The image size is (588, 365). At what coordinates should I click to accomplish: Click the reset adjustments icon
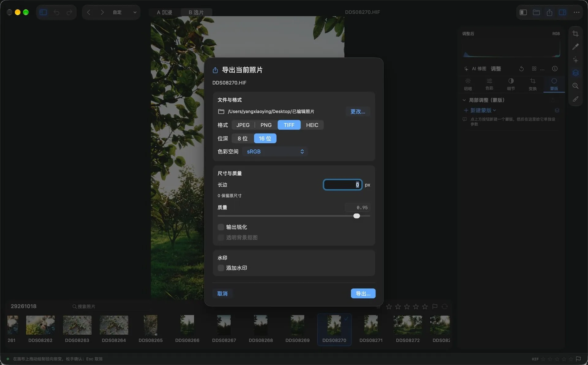point(521,69)
